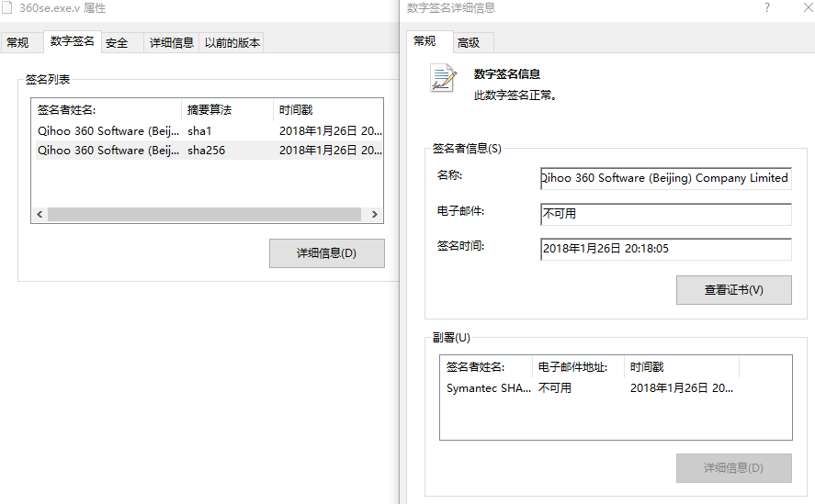This screenshot has height=504, width=815.
Task: Click the 名称 signer name field
Action: (665, 178)
